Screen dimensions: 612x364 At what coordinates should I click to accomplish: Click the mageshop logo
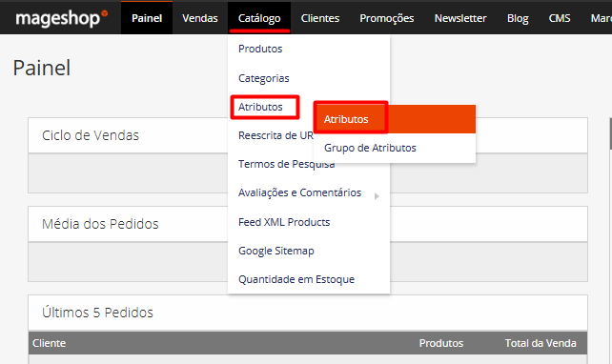62,18
